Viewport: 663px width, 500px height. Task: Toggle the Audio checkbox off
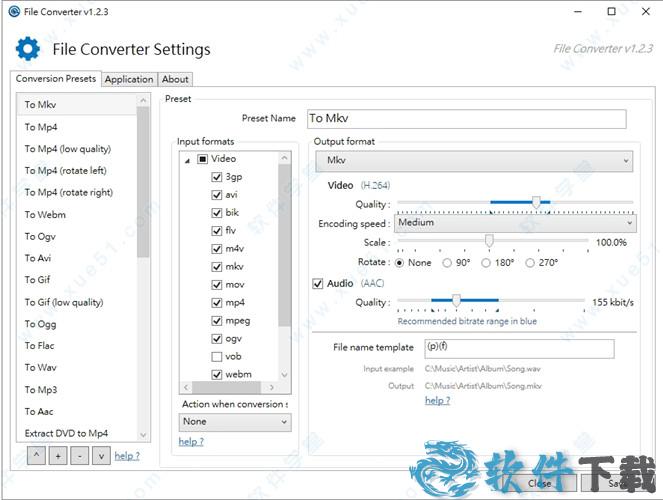(x=319, y=284)
